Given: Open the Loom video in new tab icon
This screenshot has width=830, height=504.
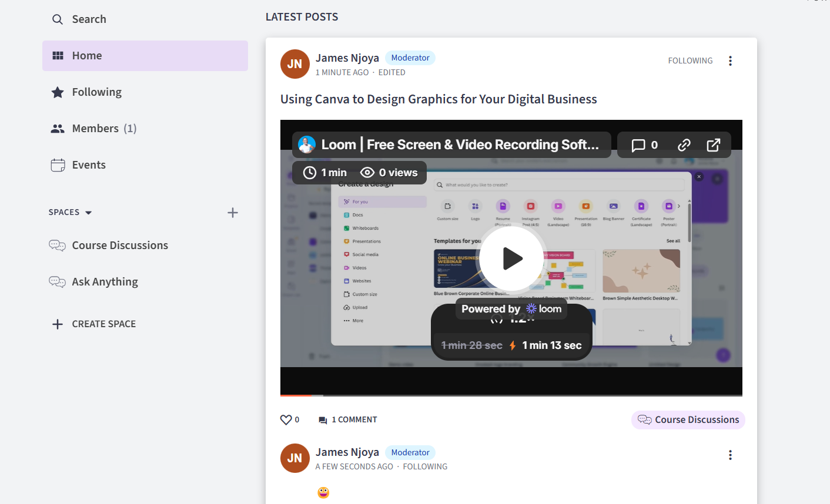Looking at the screenshot, I should click(x=713, y=145).
